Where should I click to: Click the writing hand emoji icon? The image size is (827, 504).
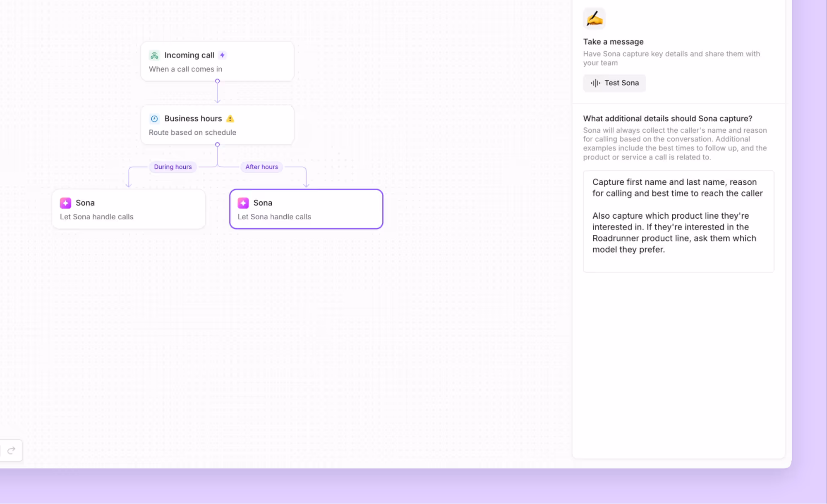pos(594,19)
